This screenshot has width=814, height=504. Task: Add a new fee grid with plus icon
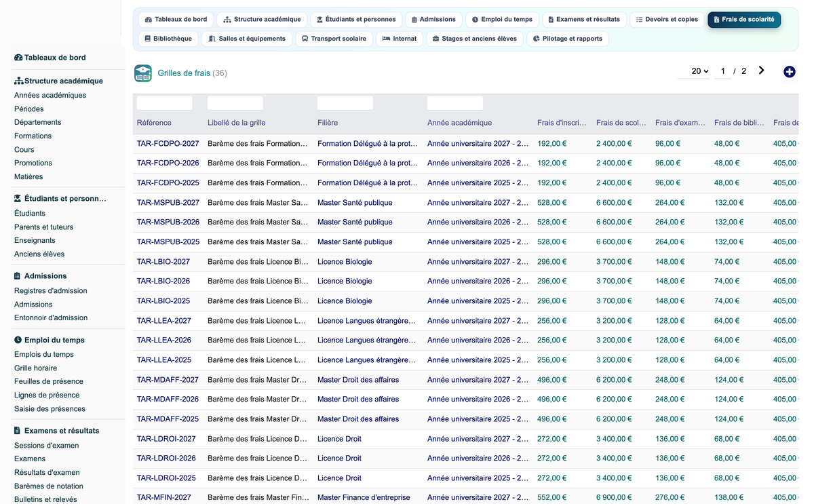click(789, 71)
